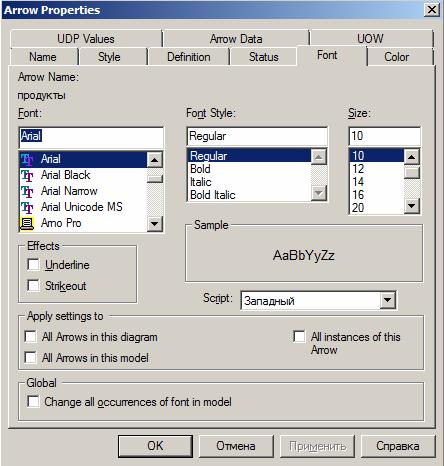
Task: Tick Change all occurrences of font in model
Action: 33,401
